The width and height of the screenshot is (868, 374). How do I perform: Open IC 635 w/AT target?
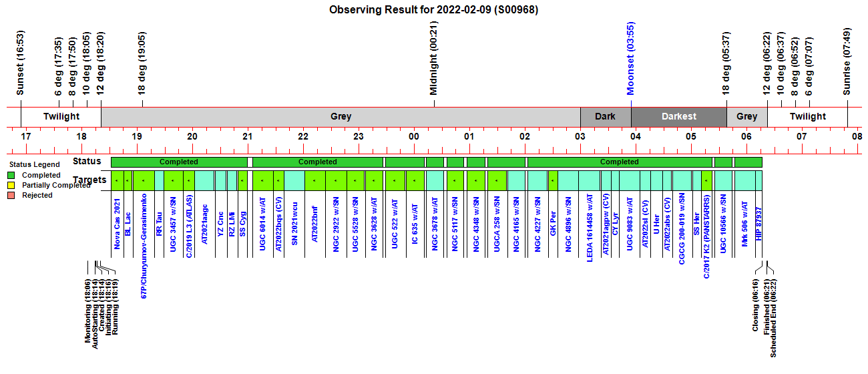coord(415,224)
